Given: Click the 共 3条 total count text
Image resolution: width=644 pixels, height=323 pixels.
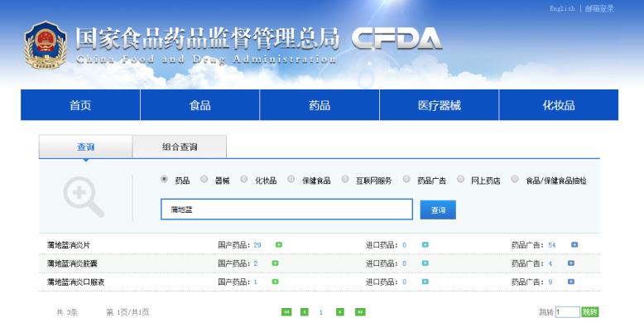Looking at the screenshot, I should [x=67, y=313].
